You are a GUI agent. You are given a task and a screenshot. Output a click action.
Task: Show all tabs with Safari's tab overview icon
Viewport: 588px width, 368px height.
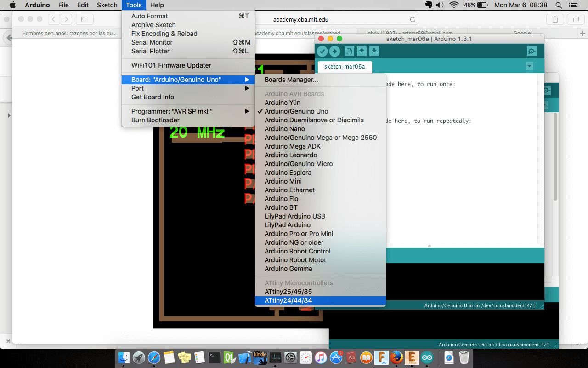point(576,19)
